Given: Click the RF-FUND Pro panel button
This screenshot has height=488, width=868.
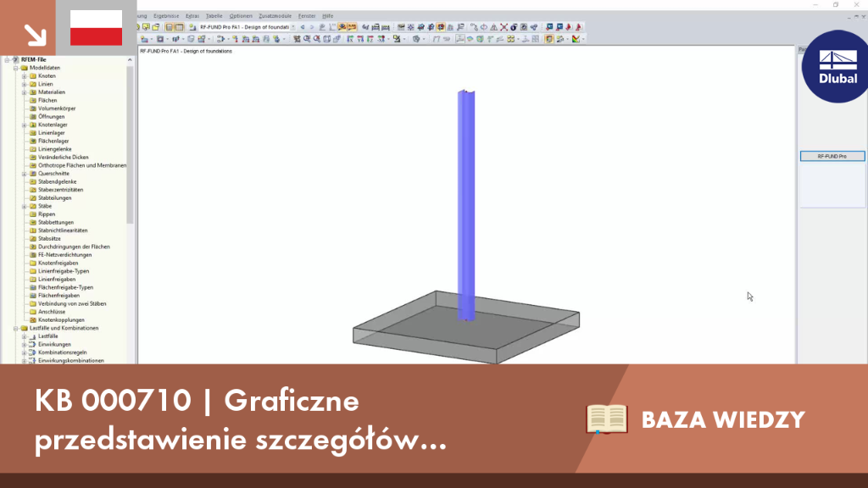Looking at the screenshot, I should (x=832, y=156).
